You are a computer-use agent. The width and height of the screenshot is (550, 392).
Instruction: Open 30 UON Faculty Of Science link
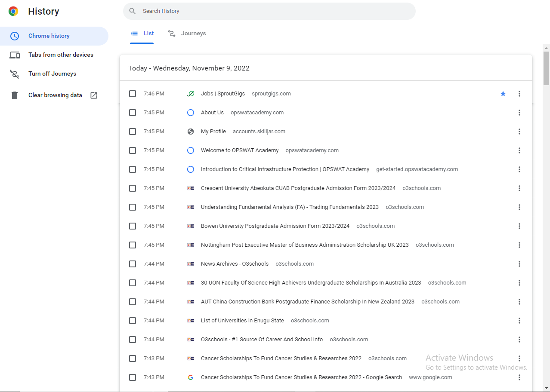click(311, 283)
